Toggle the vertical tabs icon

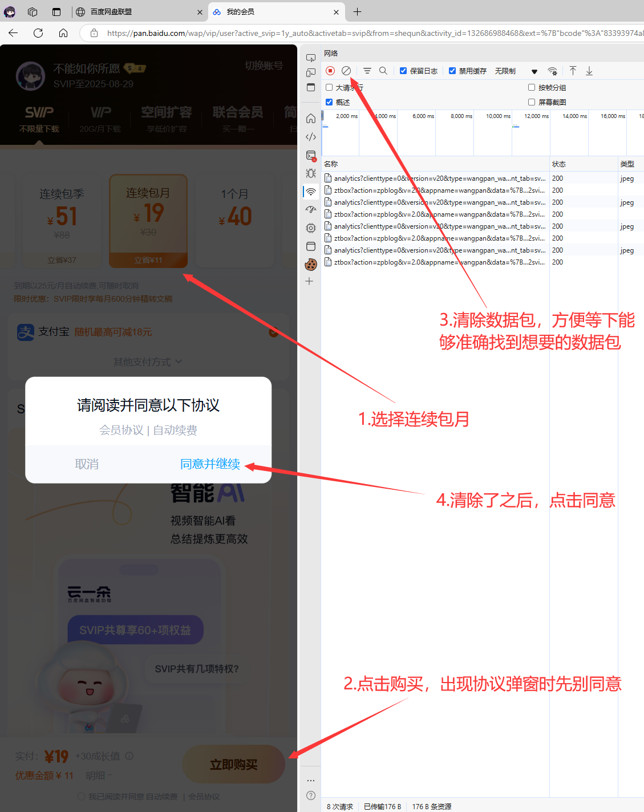[56, 11]
